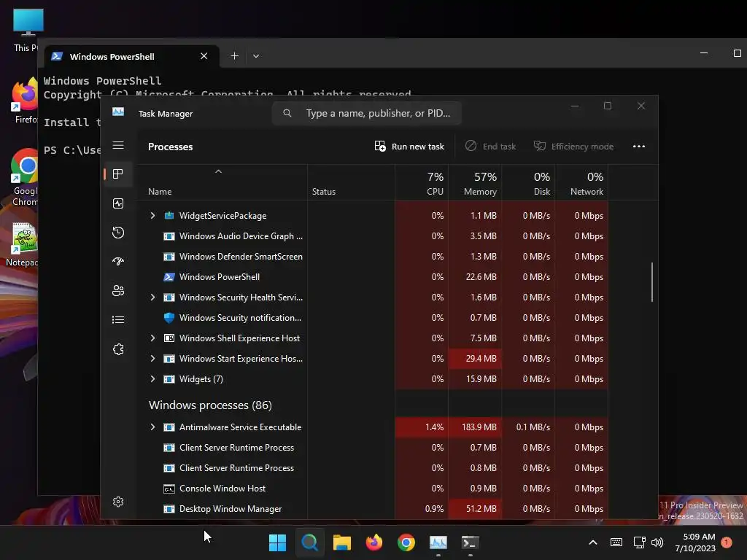This screenshot has height=560, width=747.
Task: Open the Performance page in Task Manager sidebar
Action: tap(118, 204)
